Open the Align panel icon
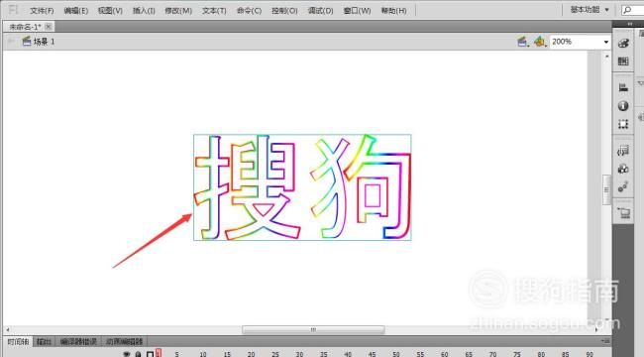 (x=623, y=87)
